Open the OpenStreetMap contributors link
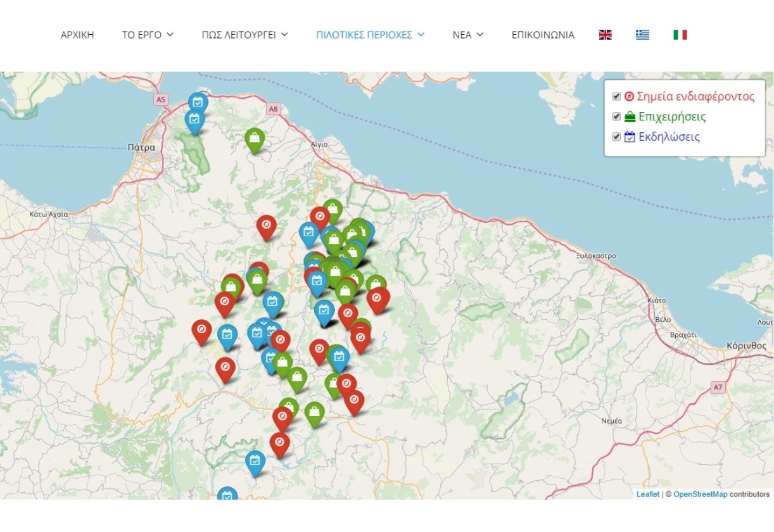Screen dimensions: 774x532 click(700, 494)
